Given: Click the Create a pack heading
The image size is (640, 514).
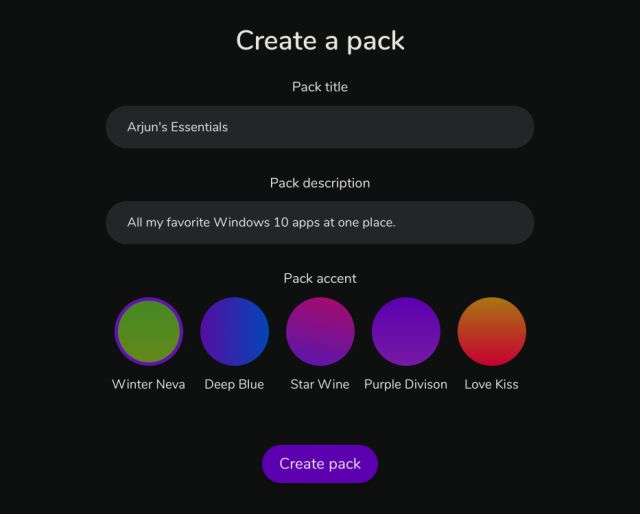Looking at the screenshot, I should coord(320,41).
